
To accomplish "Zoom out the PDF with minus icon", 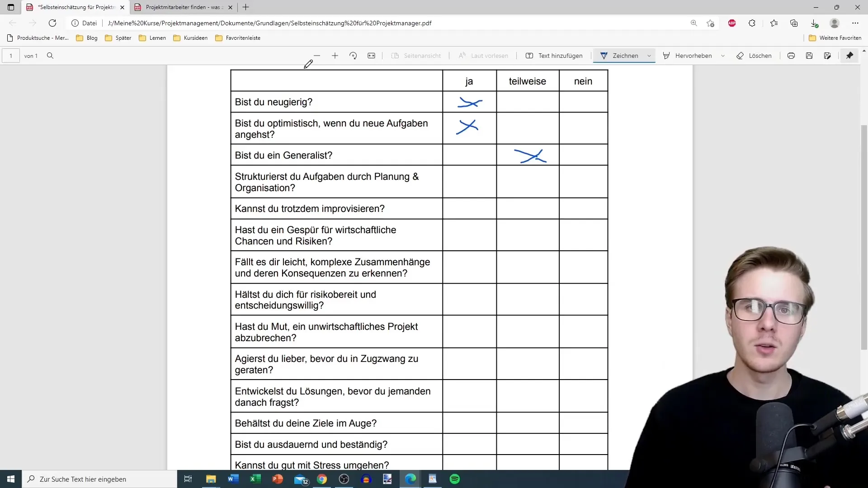I will point(317,56).
